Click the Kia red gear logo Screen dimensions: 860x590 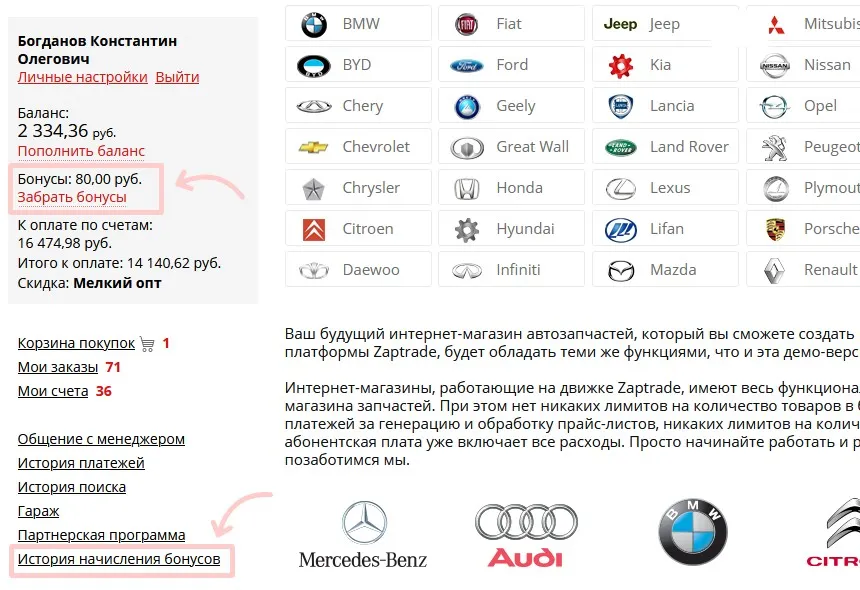(x=621, y=66)
